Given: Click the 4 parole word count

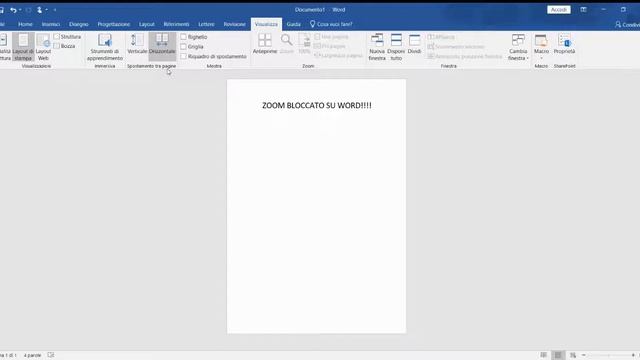Looking at the screenshot, I should pyautogui.click(x=32, y=355).
